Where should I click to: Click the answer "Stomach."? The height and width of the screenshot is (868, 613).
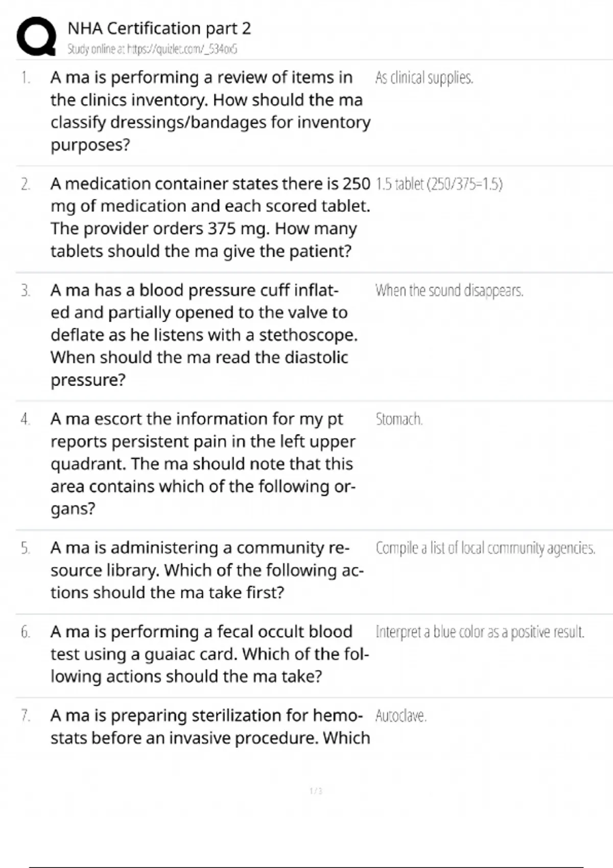tap(399, 419)
